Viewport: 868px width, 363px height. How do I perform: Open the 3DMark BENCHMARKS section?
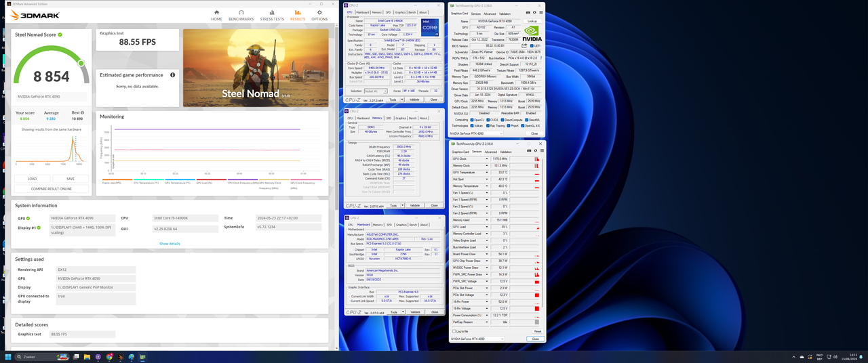coord(241,15)
